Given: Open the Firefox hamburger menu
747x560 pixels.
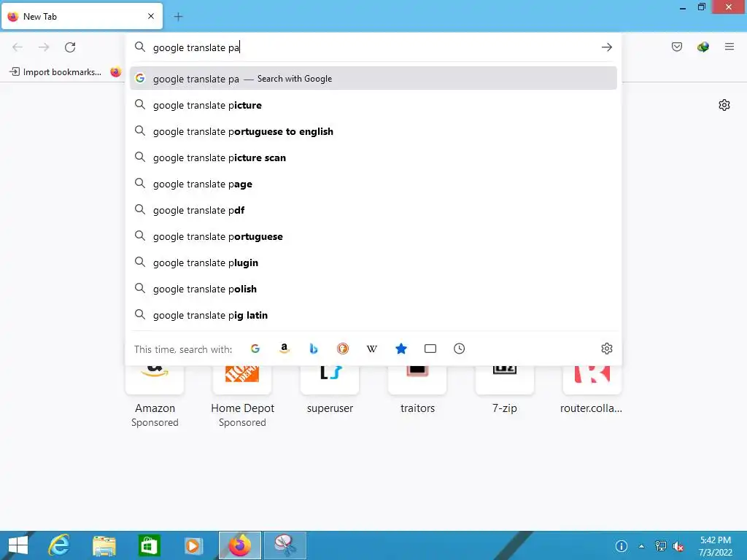Looking at the screenshot, I should point(729,47).
